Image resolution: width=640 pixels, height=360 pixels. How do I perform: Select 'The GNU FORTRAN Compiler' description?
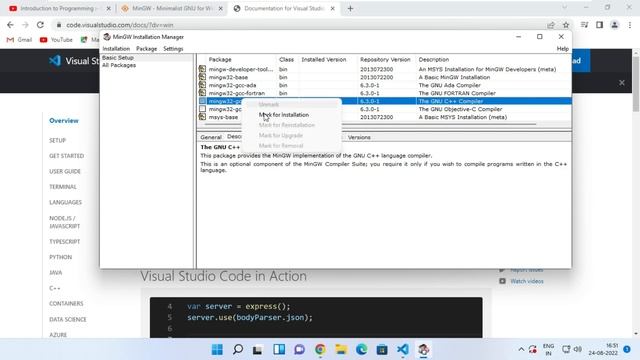[x=457, y=93]
